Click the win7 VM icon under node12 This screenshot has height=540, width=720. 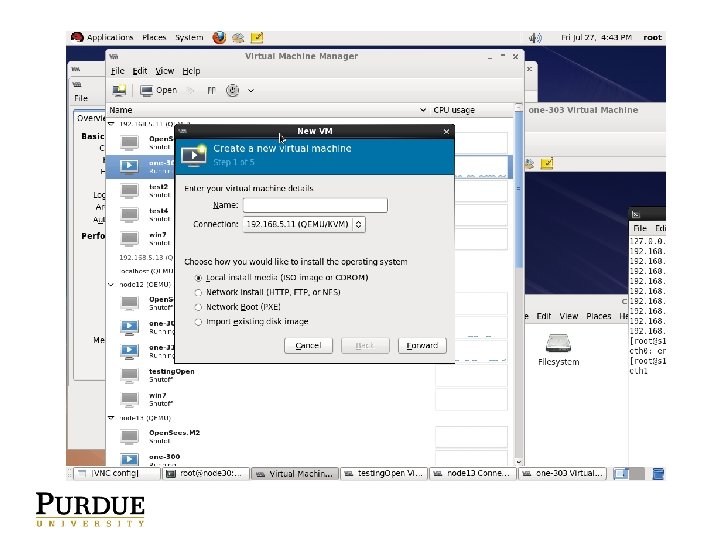pyautogui.click(x=129, y=399)
